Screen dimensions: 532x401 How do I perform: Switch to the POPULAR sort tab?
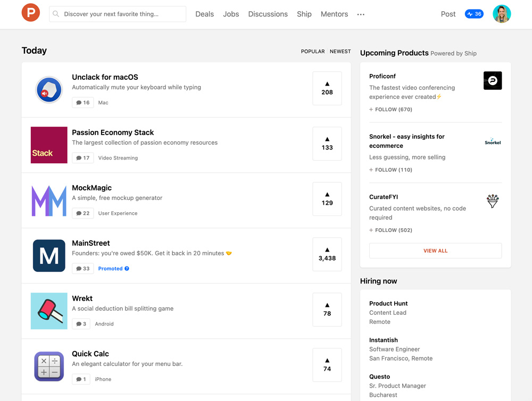click(x=313, y=51)
